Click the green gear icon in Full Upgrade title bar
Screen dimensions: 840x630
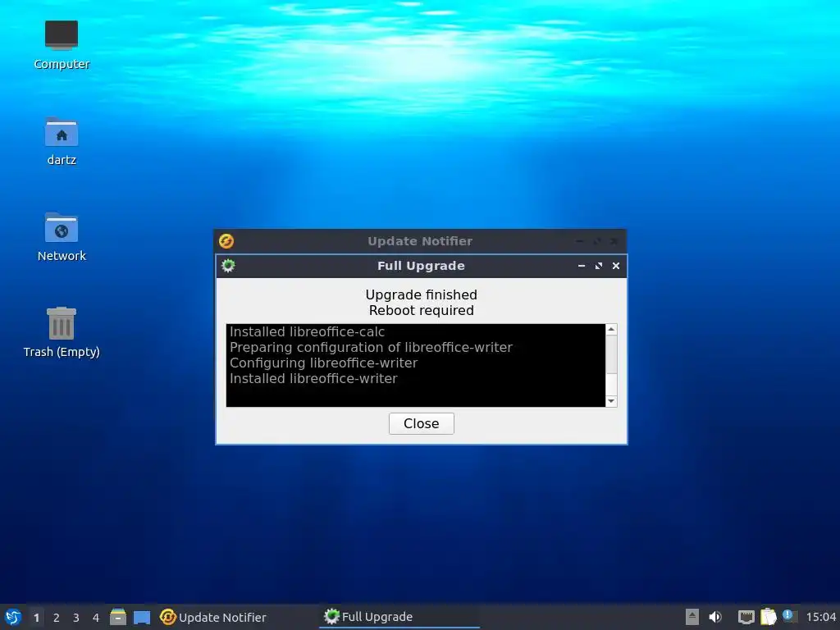pos(228,266)
